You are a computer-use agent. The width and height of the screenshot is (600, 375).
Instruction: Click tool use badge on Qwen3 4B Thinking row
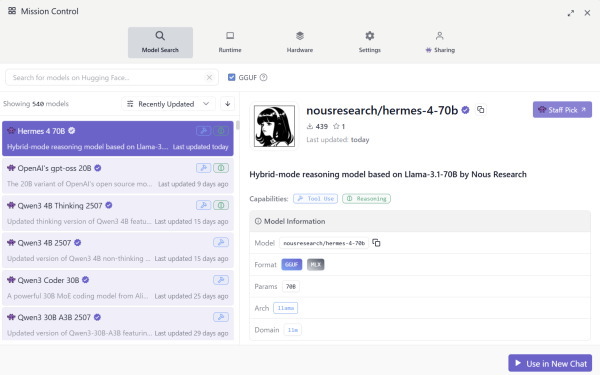tap(204, 205)
